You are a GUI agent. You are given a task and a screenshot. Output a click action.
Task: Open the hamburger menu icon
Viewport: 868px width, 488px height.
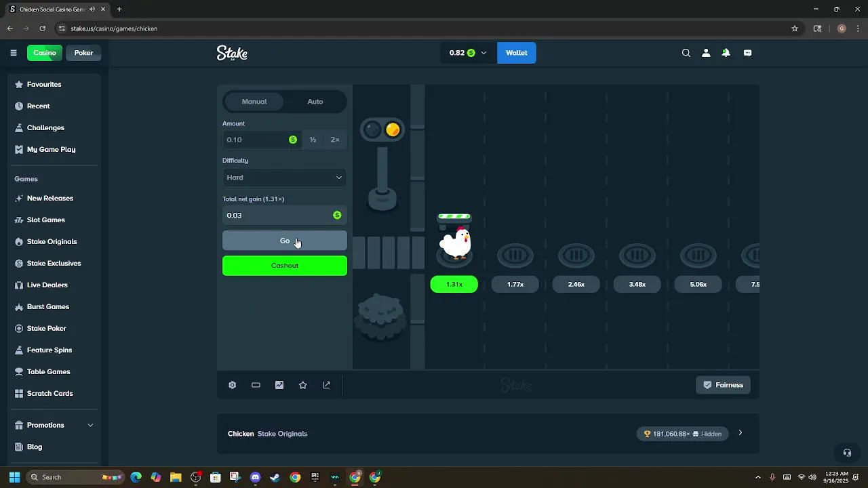[13, 53]
